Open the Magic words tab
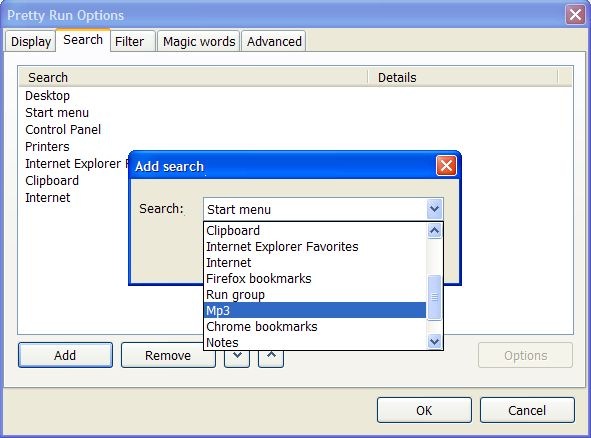Image resolution: width=591 pixels, height=438 pixels. 199,41
